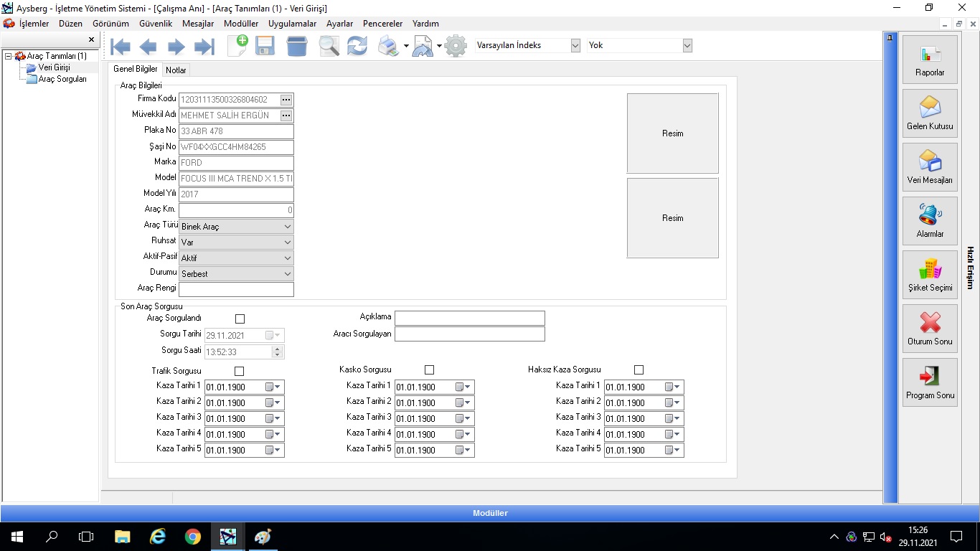Open Alarmlar from the quick access panel
Image resolution: width=980 pixels, height=551 pixels.
[930, 221]
